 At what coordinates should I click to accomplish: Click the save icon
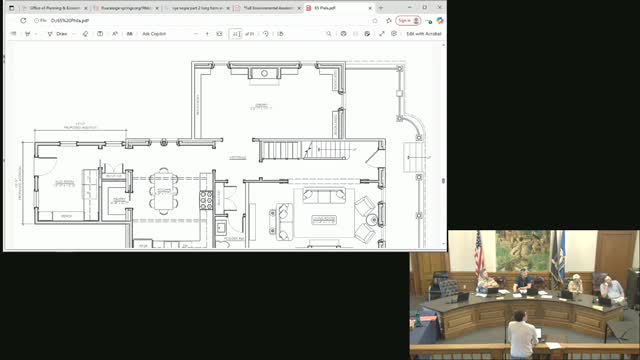click(356, 34)
